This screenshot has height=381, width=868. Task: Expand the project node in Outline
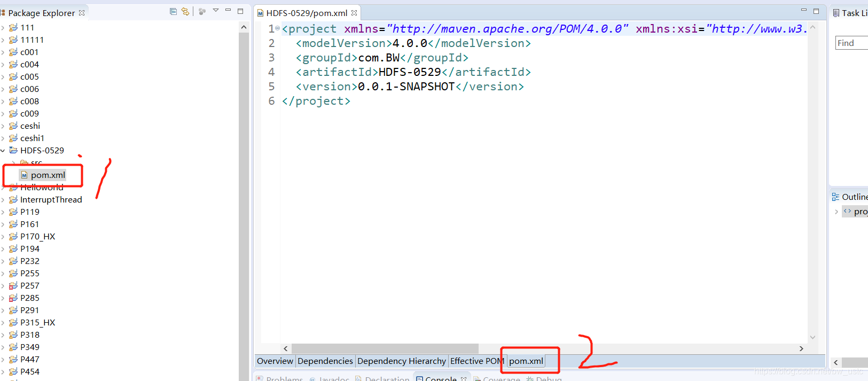point(836,212)
